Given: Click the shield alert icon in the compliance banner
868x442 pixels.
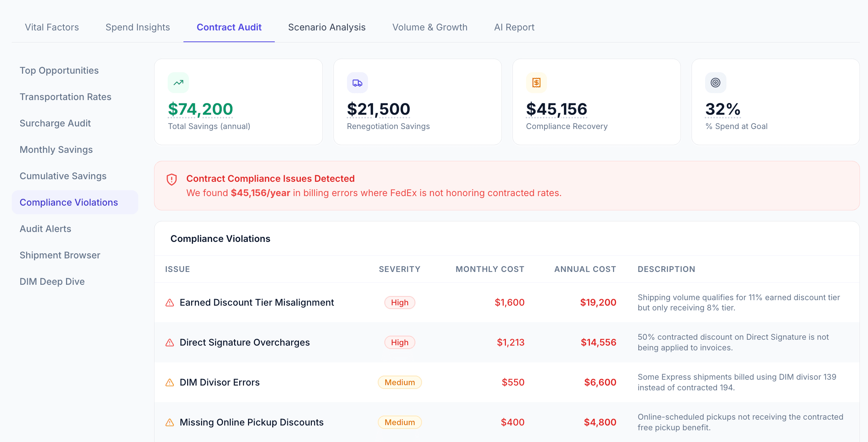Looking at the screenshot, I should pos(172,180).
